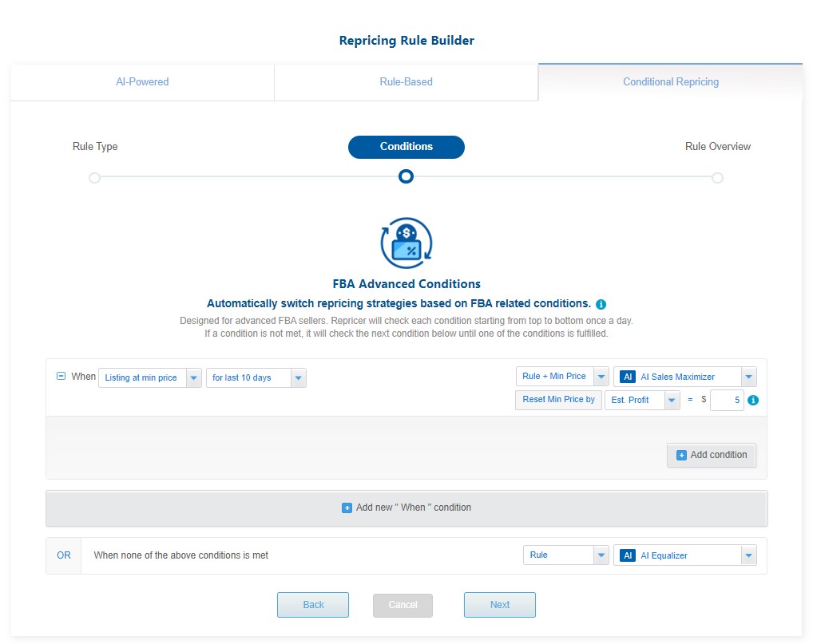This screenshot has height=644, width=813.
Task: Click the Cancel button
Action: point(403,605)
